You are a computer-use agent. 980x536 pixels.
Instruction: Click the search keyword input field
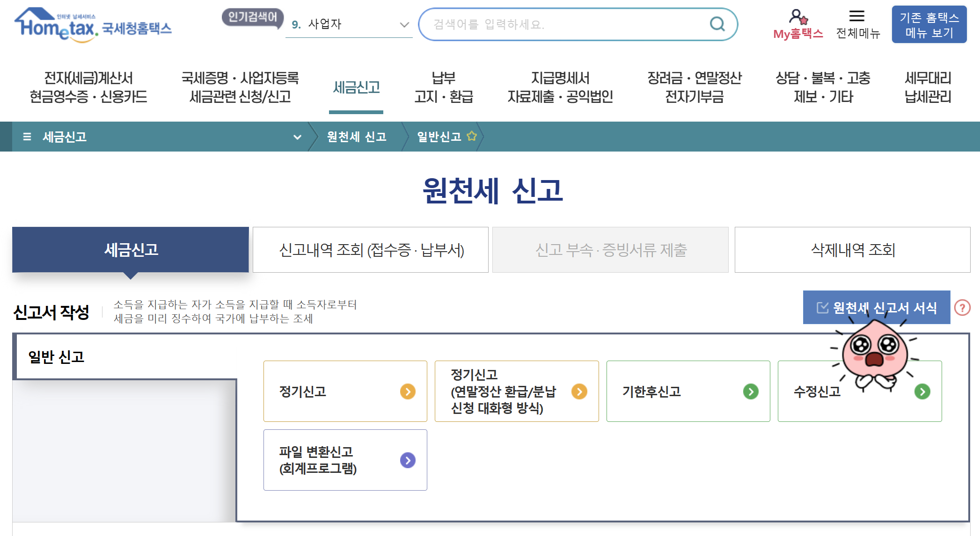pyautogui.click(x=562, y=24)
